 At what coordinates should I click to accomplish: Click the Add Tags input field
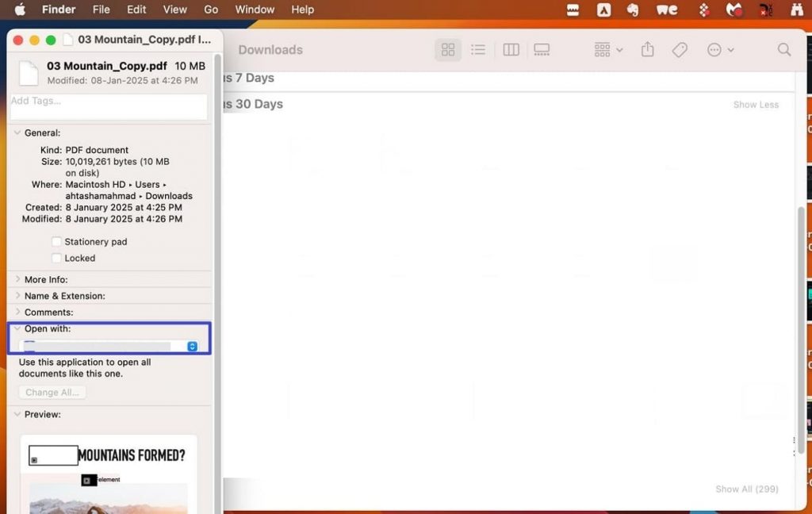coord(109,105)
